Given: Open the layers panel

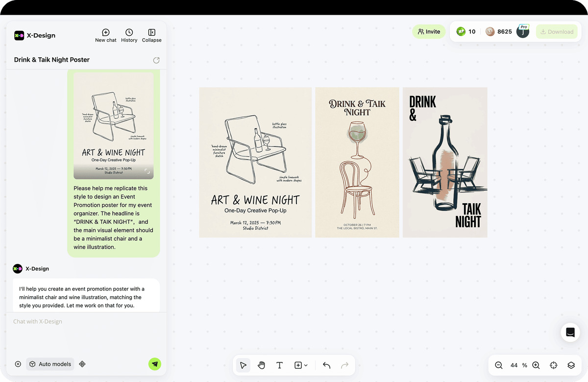Looking at the screenshot, I should click(571, 365).
